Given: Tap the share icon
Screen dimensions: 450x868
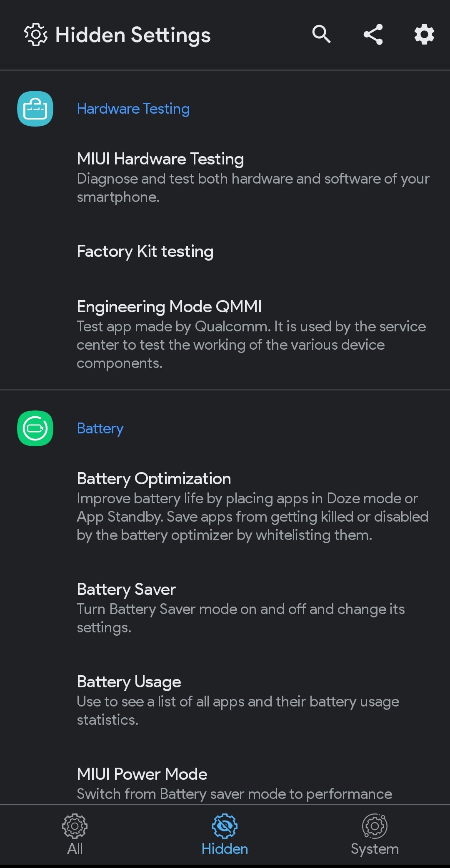Looking at the screenshot, I should point(373,34).
